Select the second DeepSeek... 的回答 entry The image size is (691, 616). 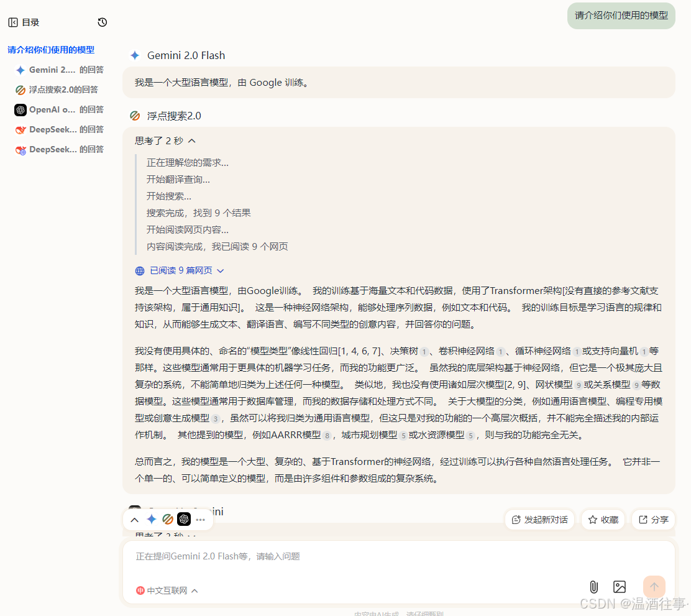[60, 149]
